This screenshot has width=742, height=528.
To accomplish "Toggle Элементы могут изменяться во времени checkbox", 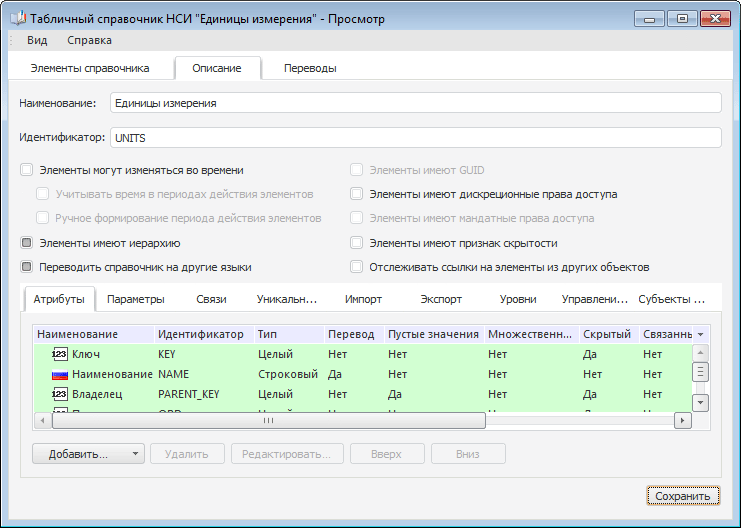I will click(x=26, y=170).
